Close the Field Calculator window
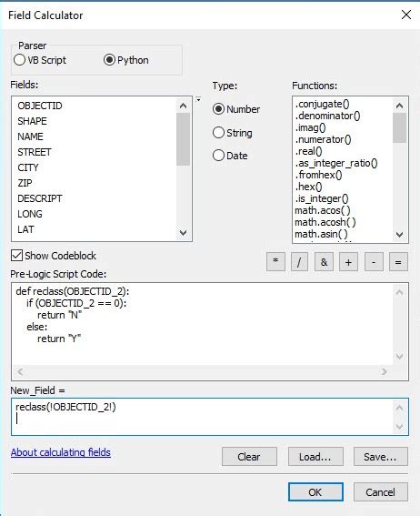 pos(406,15)
